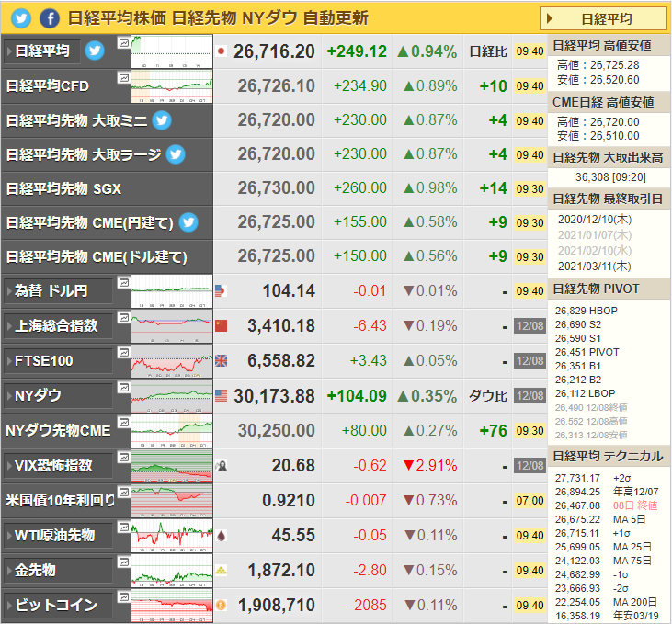Expand the VIX恐怖指数 label button
This screenshot has width=672, height=624.
[58, 465]
